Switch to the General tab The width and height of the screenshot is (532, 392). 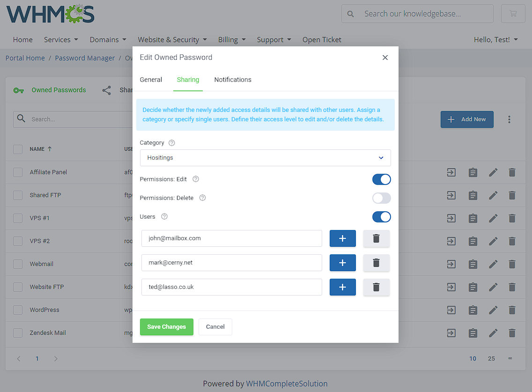(x=151, y=80)
